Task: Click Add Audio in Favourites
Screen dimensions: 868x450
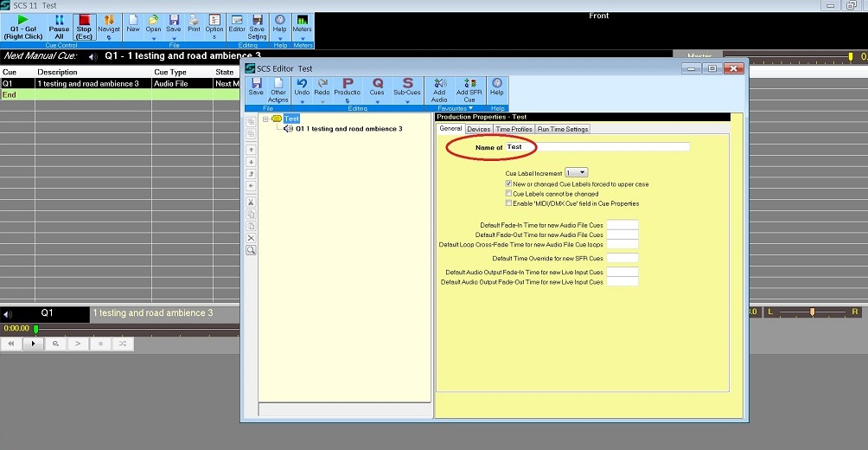Action: point(439,90)
